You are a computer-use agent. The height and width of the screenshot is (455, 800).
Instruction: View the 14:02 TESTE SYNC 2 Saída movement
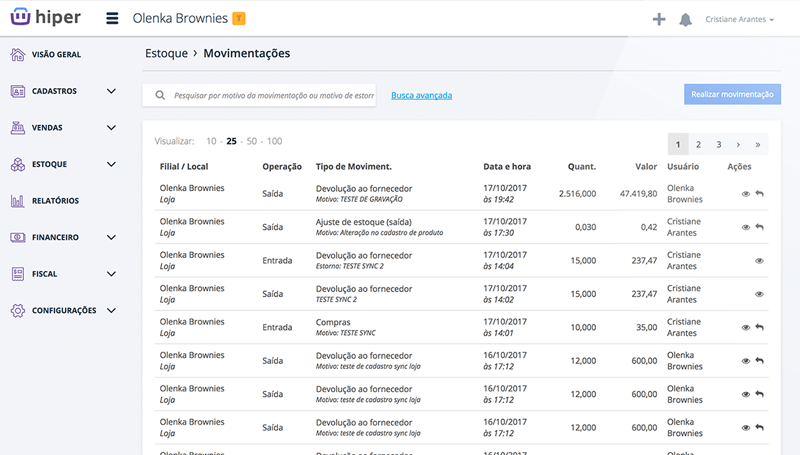(759, 294)
